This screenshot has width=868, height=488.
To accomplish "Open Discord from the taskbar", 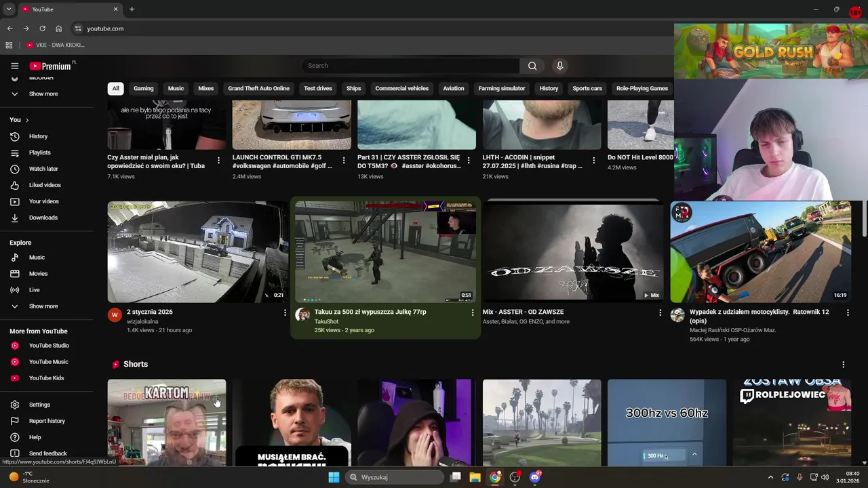I will 534,477.
